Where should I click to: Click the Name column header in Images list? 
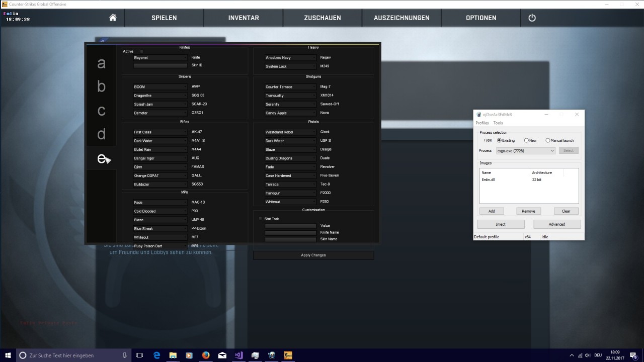pyautogui.click(x=505, y=172)
